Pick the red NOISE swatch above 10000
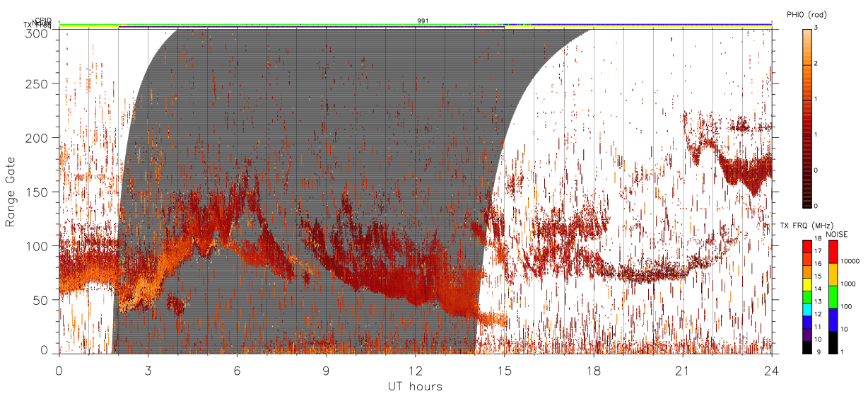The image size is (868, 401). point(833,251)
